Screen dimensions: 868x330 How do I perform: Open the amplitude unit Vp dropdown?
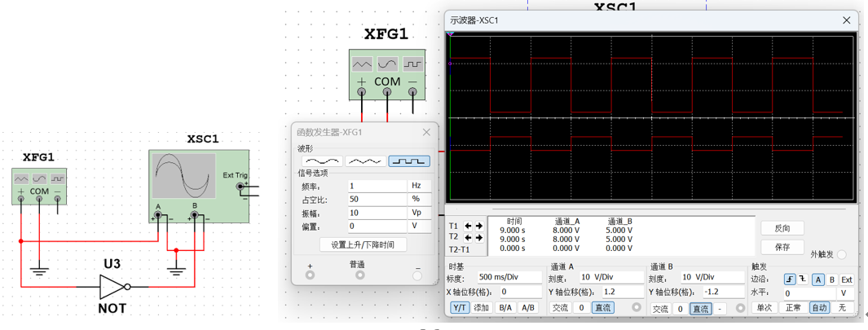tap(419, 213)
